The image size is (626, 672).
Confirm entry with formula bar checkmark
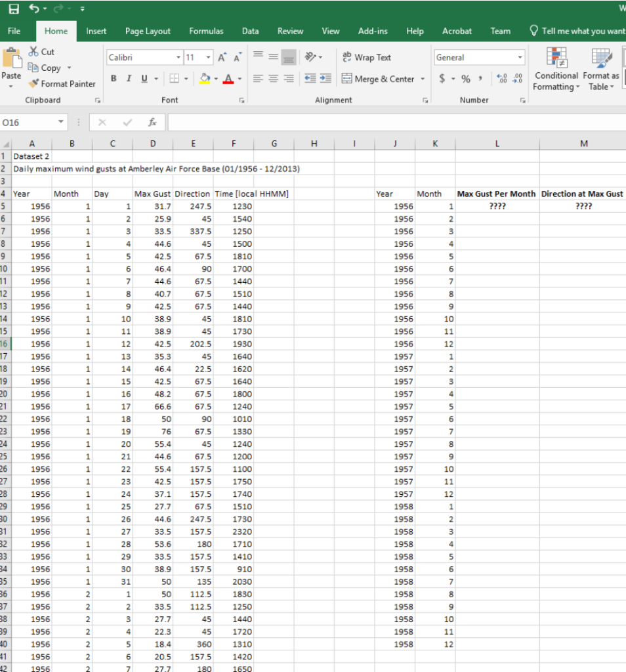127,123
